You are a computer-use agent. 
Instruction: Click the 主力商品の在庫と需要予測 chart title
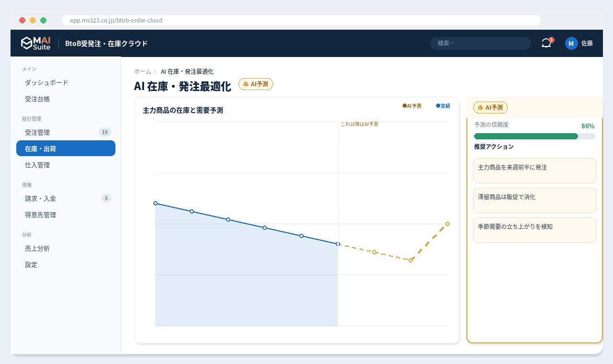click(183, 110)
